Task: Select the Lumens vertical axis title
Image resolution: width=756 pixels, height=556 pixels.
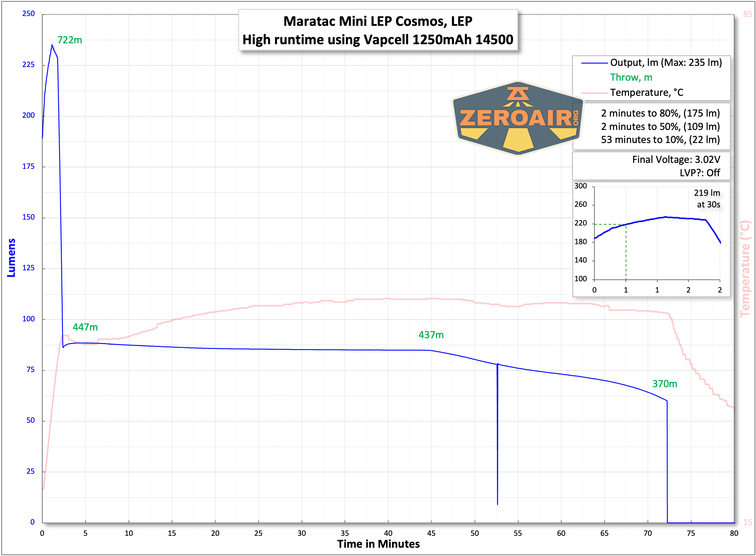Action: (12, 258)
